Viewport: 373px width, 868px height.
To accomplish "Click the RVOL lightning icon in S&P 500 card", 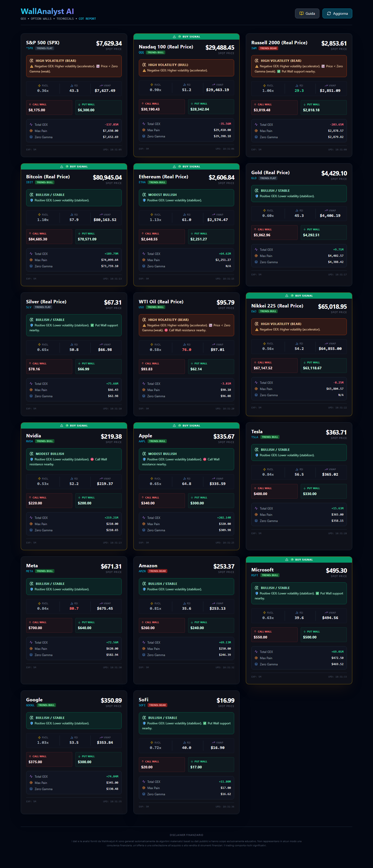I will pos(39,86).
